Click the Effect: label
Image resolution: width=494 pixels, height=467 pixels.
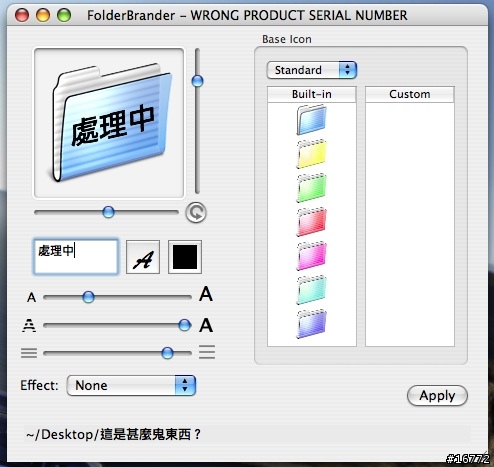point(39,385)
